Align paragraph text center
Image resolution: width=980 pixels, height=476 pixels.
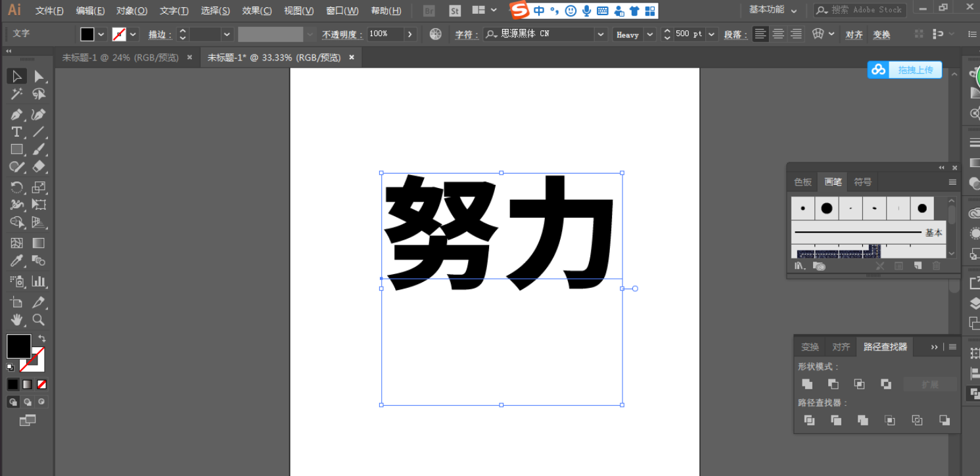[778, 34]
